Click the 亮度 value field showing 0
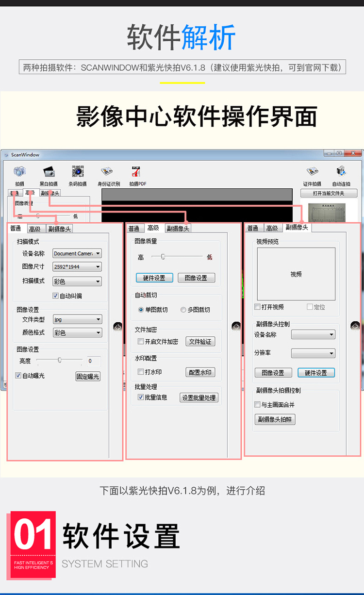Viewport: 364px width, 595px height. point(94,361)
